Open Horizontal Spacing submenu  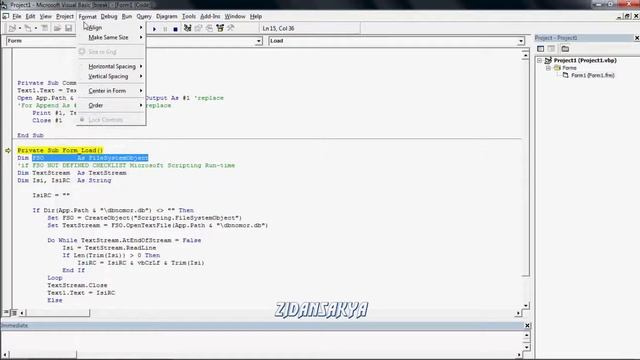point(111,66)
